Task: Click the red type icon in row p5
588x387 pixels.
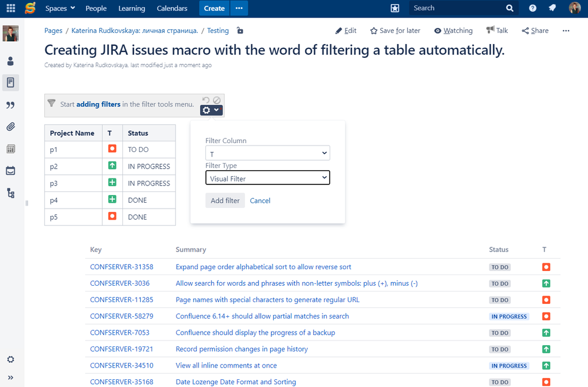Action: tap(112, 216)
